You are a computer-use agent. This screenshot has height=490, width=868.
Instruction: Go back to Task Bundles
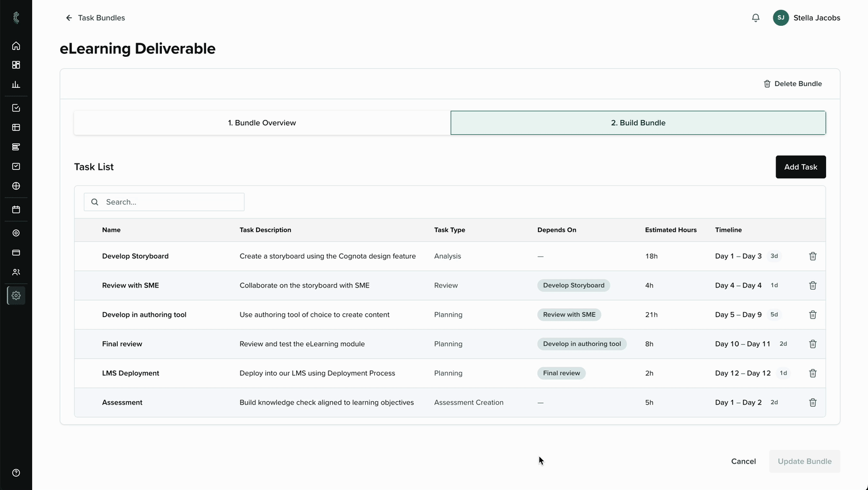coord(95,18)
